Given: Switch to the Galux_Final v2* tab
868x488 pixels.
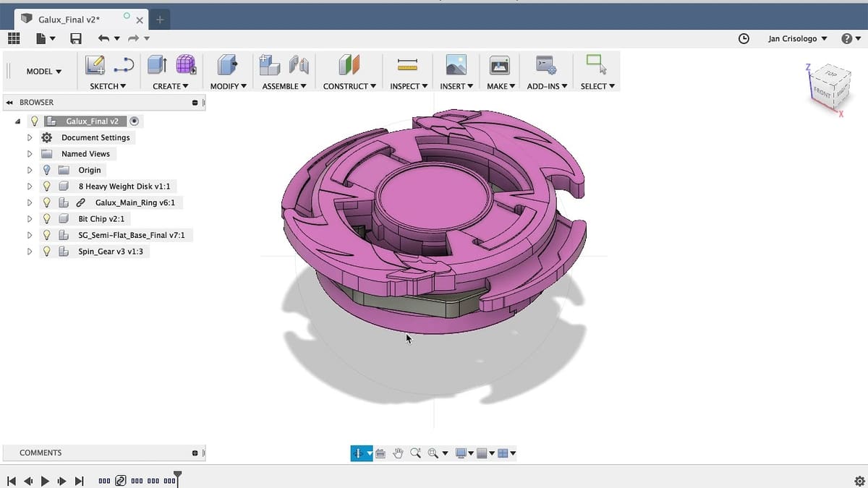Looking at the screenshot, I should (69, 20).
